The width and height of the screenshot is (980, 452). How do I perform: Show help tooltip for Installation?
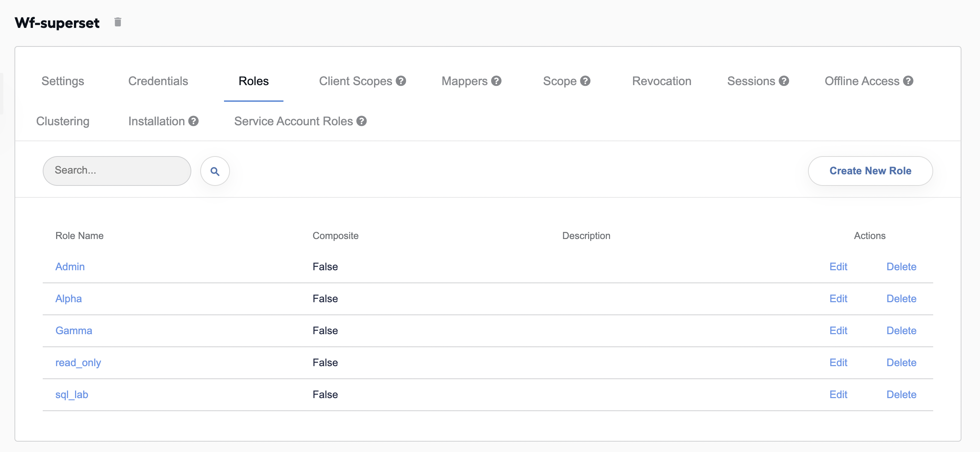click(x=193, y=121)
